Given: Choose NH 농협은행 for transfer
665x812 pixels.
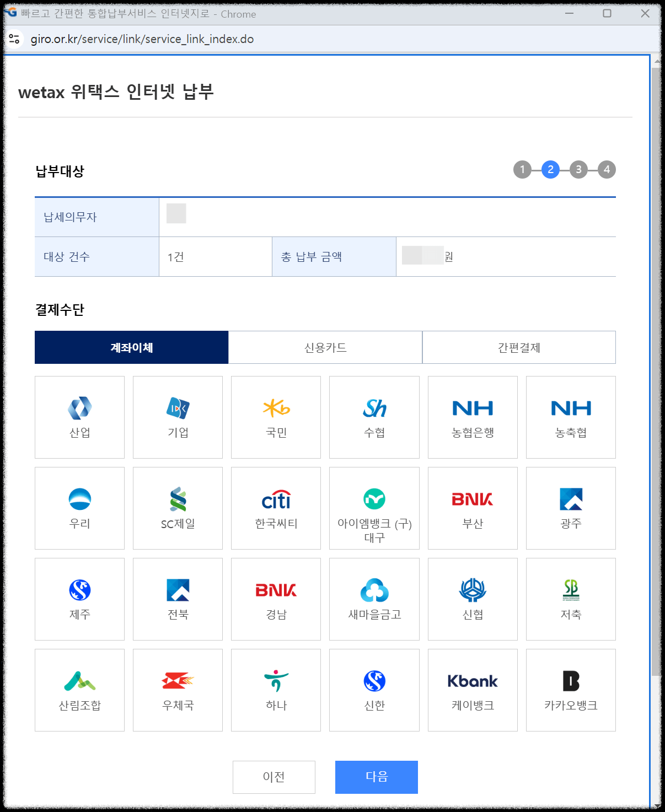Looking at the screenshot, I should click(473, 417).
